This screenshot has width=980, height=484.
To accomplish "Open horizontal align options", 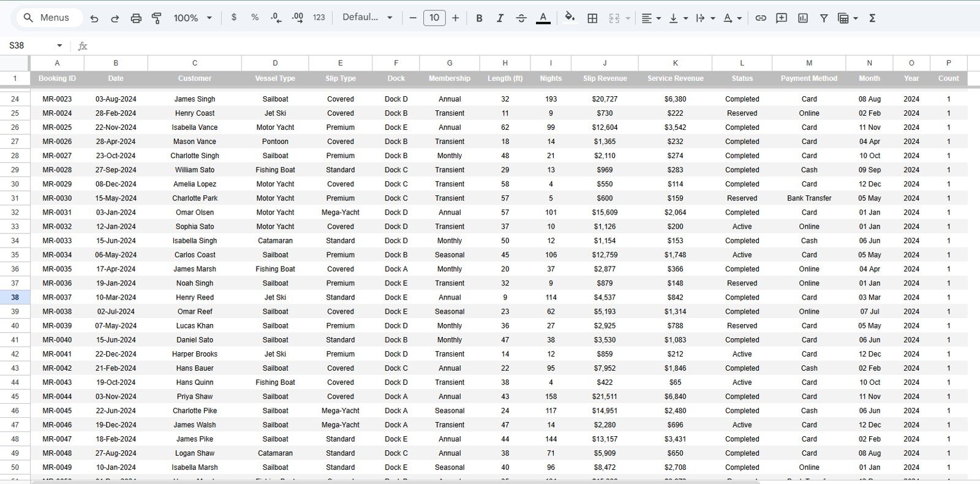I will [647, 18].
